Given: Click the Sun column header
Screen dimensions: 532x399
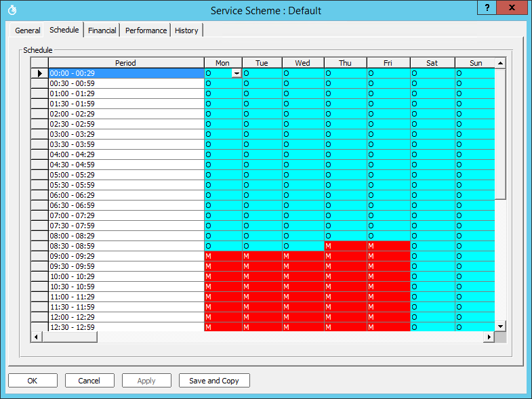Looking at the screenshot, I should [475, 63].
